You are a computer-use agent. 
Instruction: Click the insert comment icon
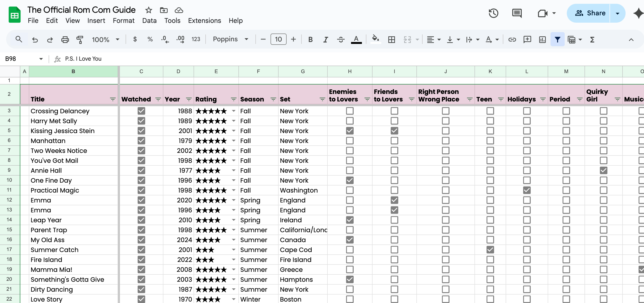[527, 39]
